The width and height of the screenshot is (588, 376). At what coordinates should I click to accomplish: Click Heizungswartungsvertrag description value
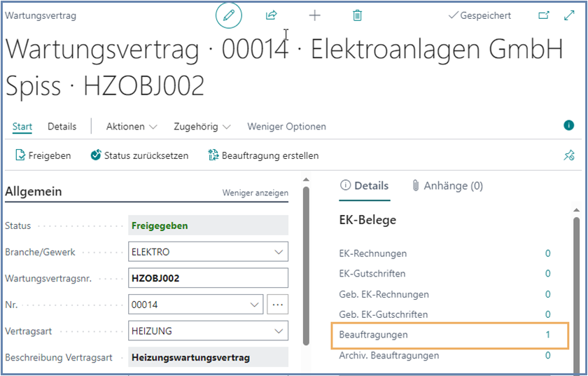(191, 358)
